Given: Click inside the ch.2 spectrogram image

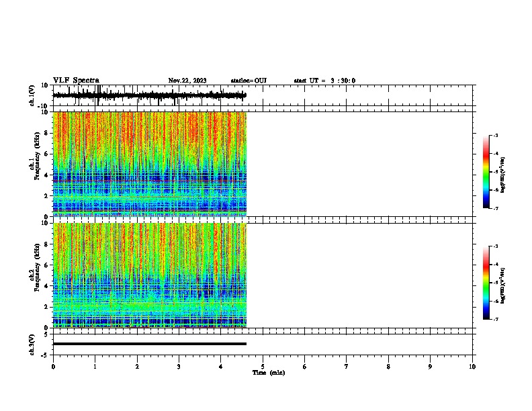Looking at the screenshot, I should point(150,275).
